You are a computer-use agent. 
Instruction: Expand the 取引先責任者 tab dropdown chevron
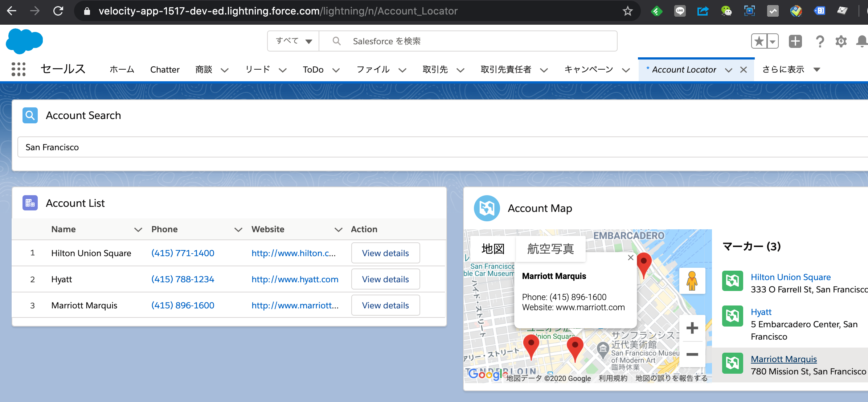544,70
